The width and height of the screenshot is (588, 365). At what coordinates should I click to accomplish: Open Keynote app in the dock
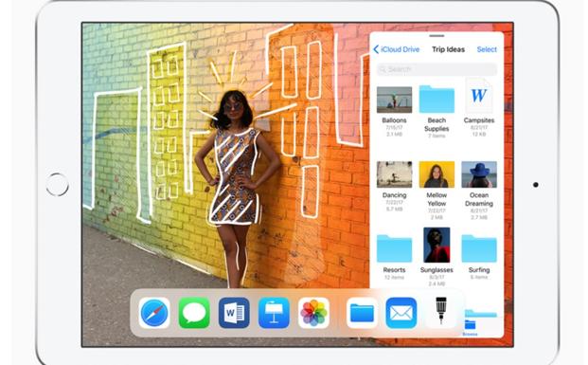click(x=274, y=313)
